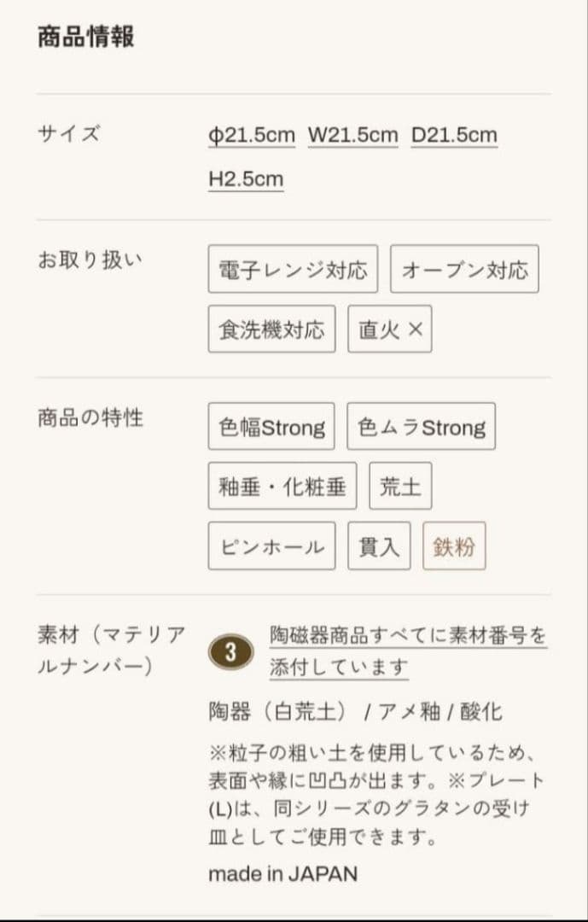This screenshot has width=588, height=922.
Task: Click the H2.5cm size link
Action: pos(246,179)
